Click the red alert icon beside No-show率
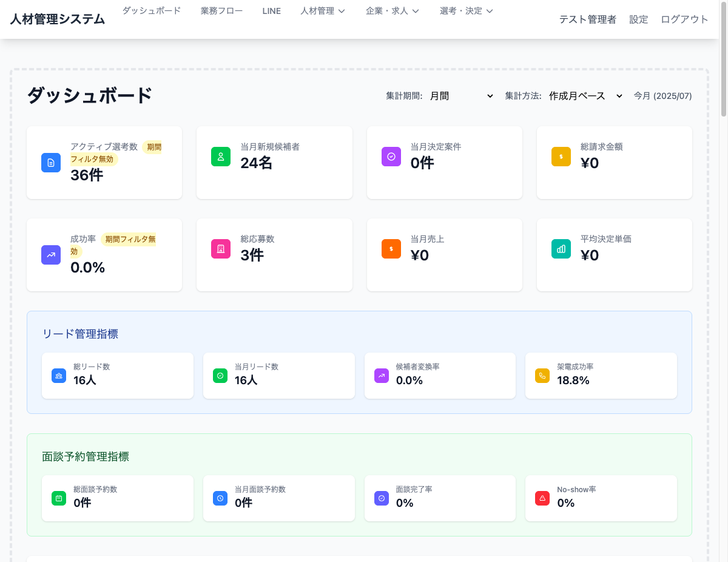Image resolution: width=728 pixels, height=562 pixels. pyautogui.click(x=542, y=498)
